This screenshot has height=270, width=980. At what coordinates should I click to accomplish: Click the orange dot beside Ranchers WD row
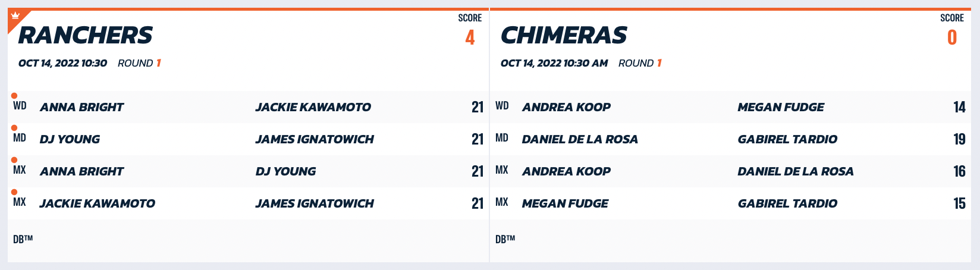point(14,96)
